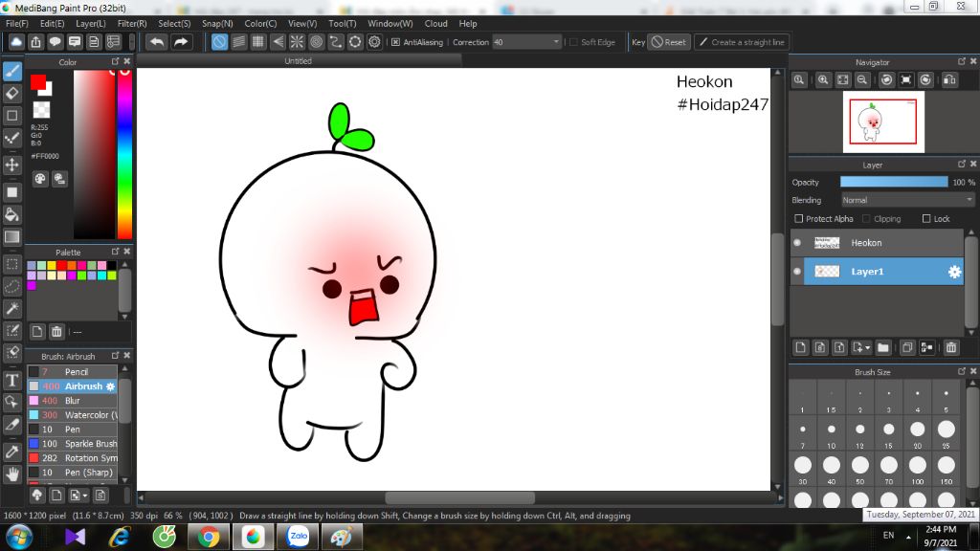
Task: Enable grid snap in toolbar
Action: click(258, 42)
